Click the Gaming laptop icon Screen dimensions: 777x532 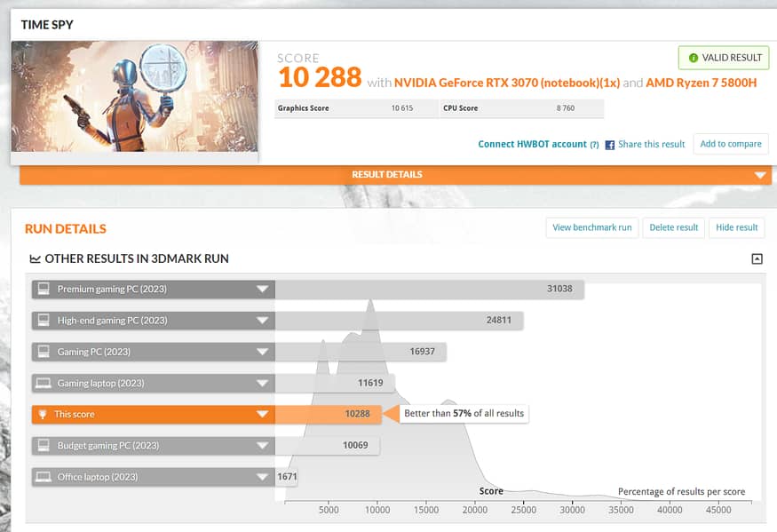43,383
